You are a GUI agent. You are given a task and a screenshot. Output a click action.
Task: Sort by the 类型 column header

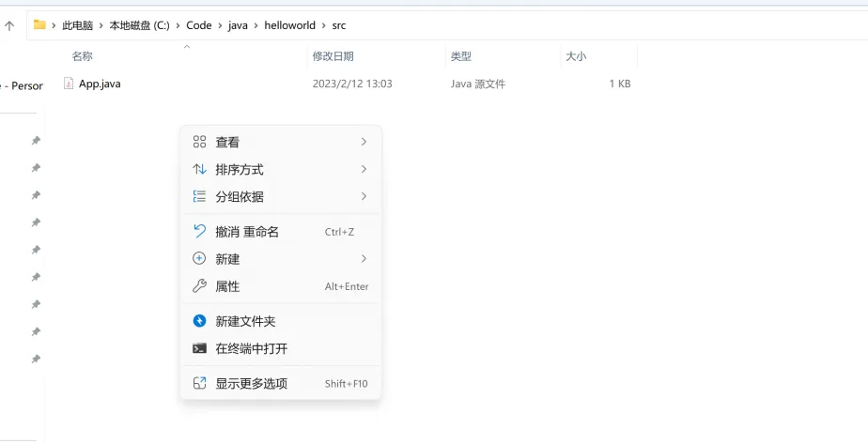(460, 56)
